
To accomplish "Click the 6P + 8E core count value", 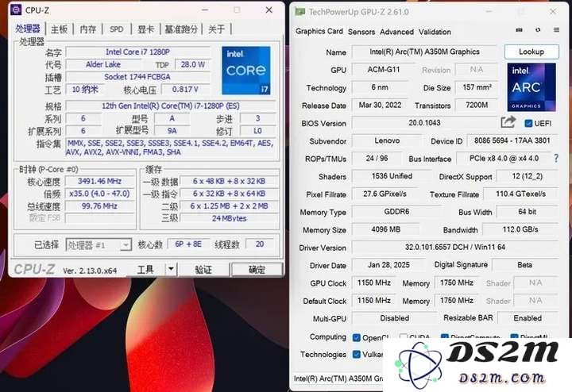I will pyautogui.click(x=188, y=244).
